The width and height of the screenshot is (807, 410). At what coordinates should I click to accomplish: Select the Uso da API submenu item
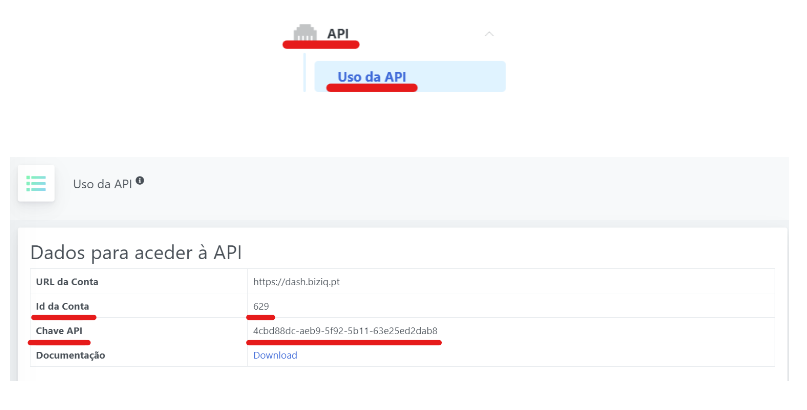372,77
